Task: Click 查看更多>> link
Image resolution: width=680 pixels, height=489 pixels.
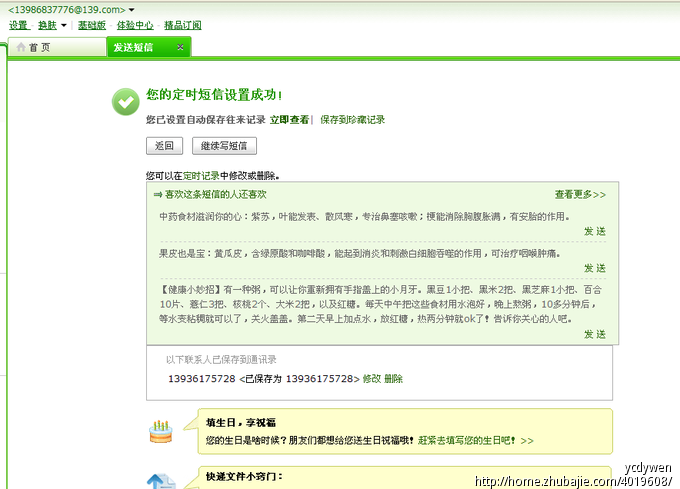Action: (x=580, y=194)
